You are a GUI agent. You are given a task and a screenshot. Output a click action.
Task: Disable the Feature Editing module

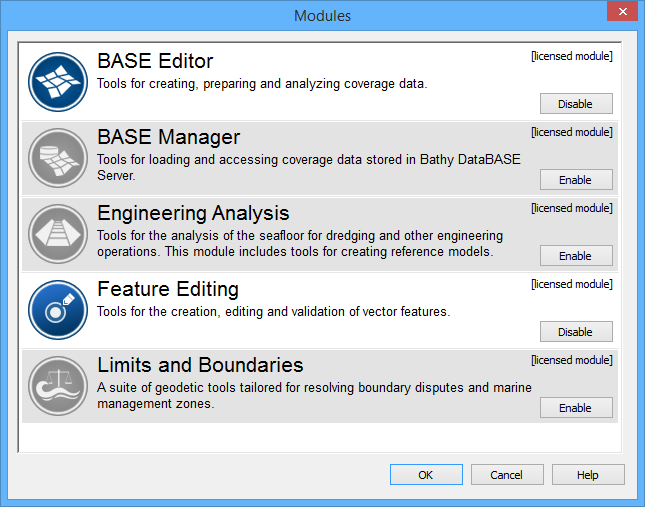click(575, 332)
